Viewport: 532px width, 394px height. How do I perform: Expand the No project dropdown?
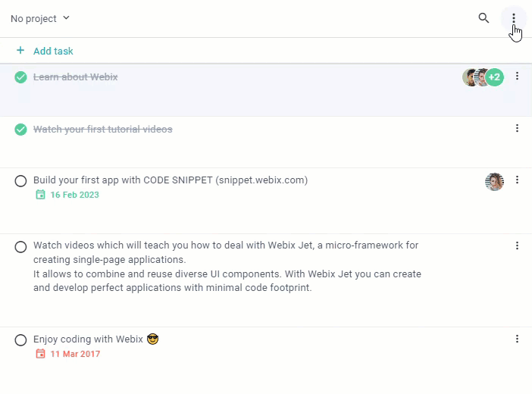click(40, 18)
